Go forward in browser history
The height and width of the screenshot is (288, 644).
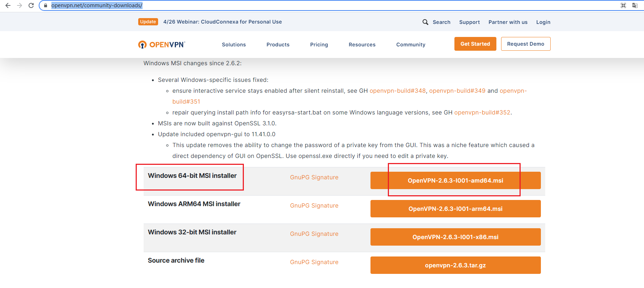(x=20, y=5)
